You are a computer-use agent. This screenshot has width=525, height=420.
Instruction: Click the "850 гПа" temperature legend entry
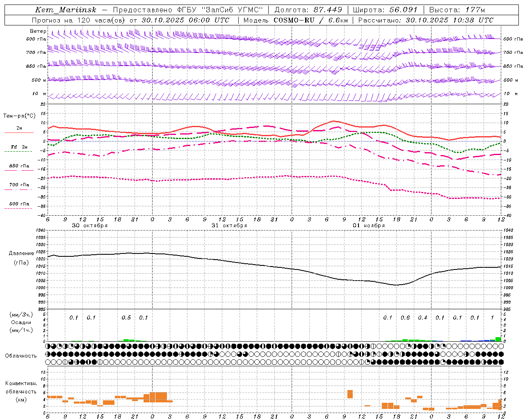[19, 166]
